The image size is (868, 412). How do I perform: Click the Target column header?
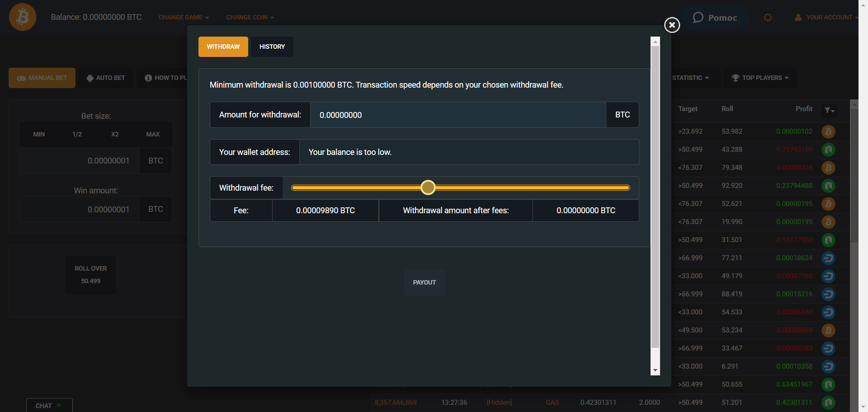[688, 109]
